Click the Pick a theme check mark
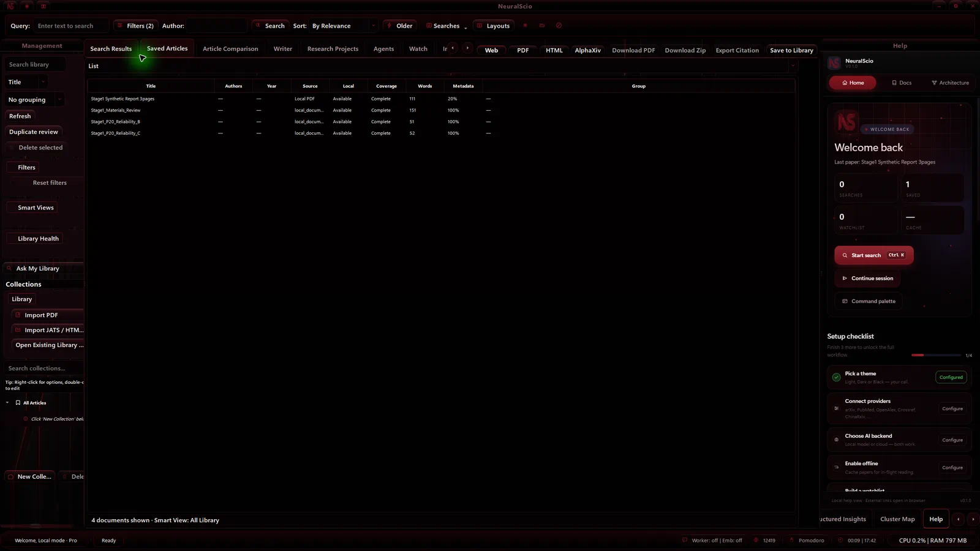Viewport: 980px width, 551px height. coord(836,377)
